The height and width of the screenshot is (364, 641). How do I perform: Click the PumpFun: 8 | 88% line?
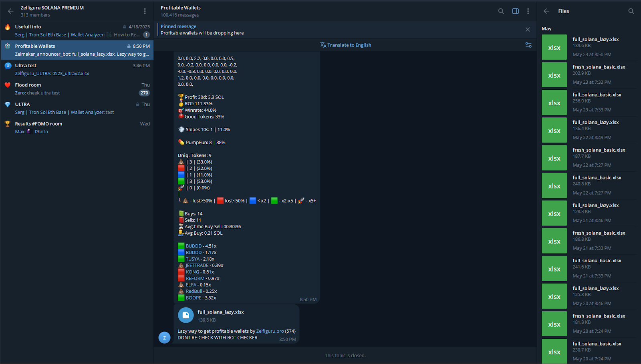[202, 143]
